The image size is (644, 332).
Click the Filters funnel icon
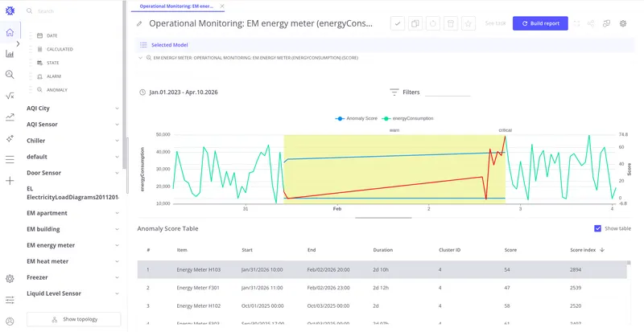394,92
